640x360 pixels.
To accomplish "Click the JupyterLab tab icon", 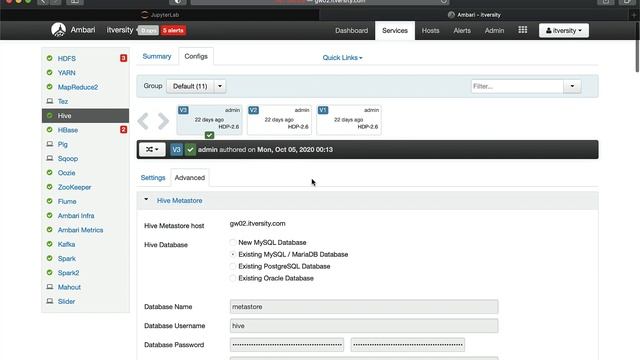I will (144, 15).
